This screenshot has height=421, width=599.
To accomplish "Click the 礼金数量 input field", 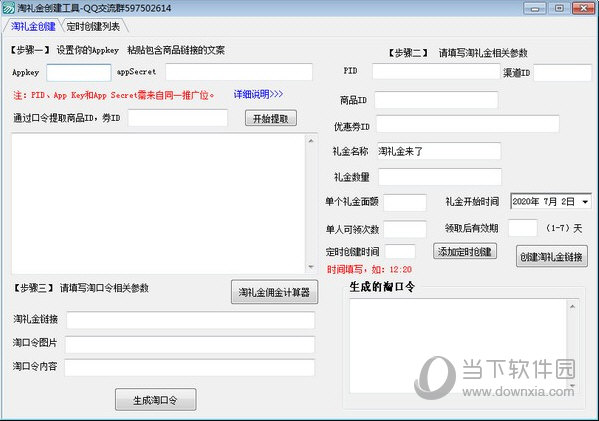I will [440, 177].
